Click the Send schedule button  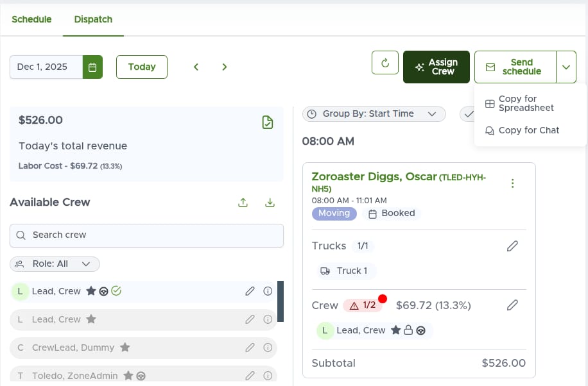515,67
